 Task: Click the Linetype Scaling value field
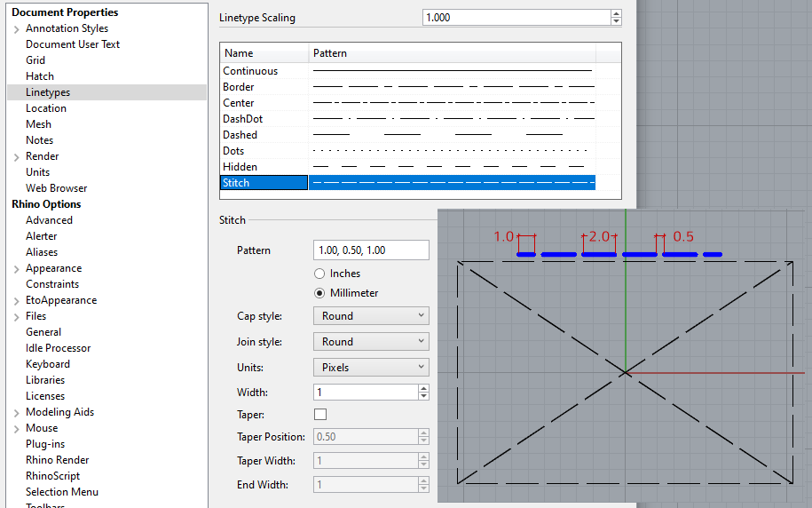[x=516, y=18]
